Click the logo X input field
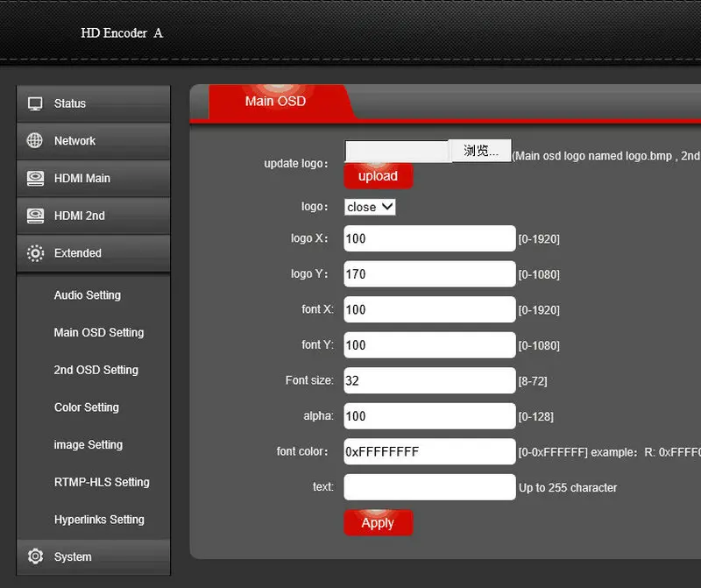Screen dimensions: 701x588 [x=429, y=238]
